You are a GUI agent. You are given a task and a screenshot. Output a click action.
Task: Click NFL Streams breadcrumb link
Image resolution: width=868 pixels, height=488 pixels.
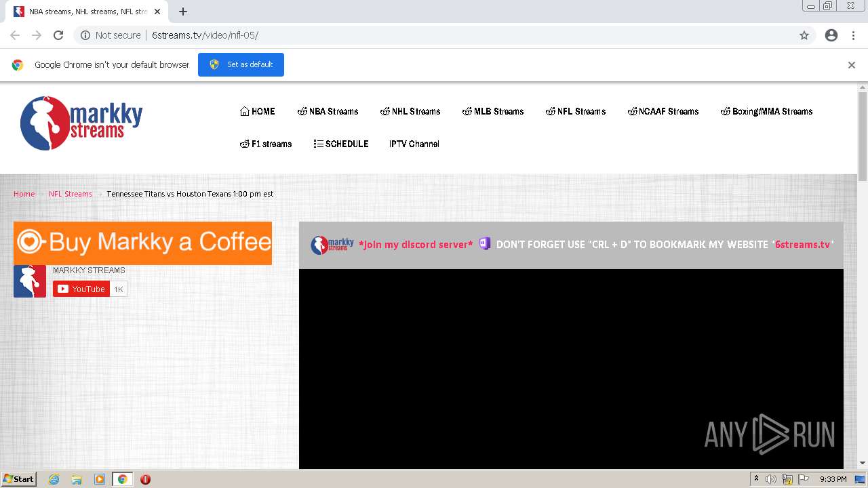pyautogui.click(x=71, y=194)
